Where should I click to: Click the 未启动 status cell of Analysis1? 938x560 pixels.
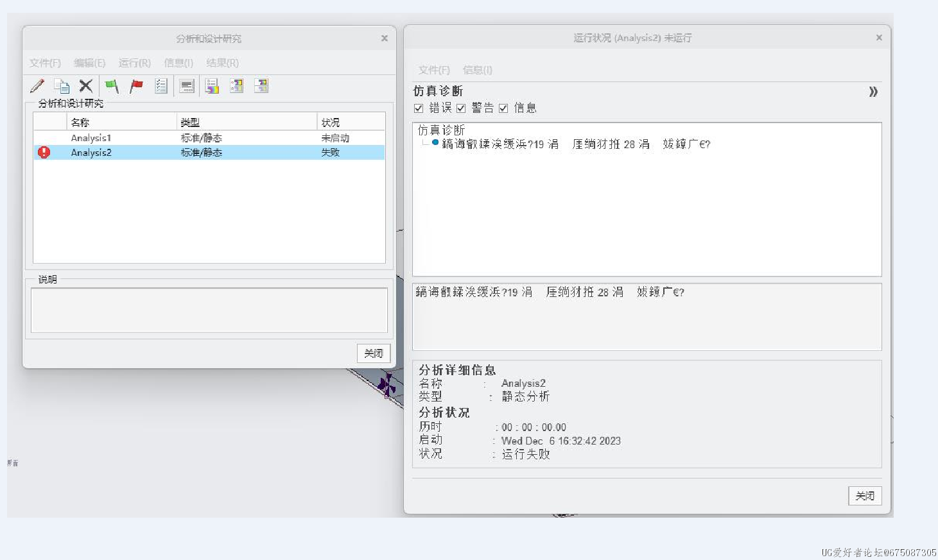point(335,138)
